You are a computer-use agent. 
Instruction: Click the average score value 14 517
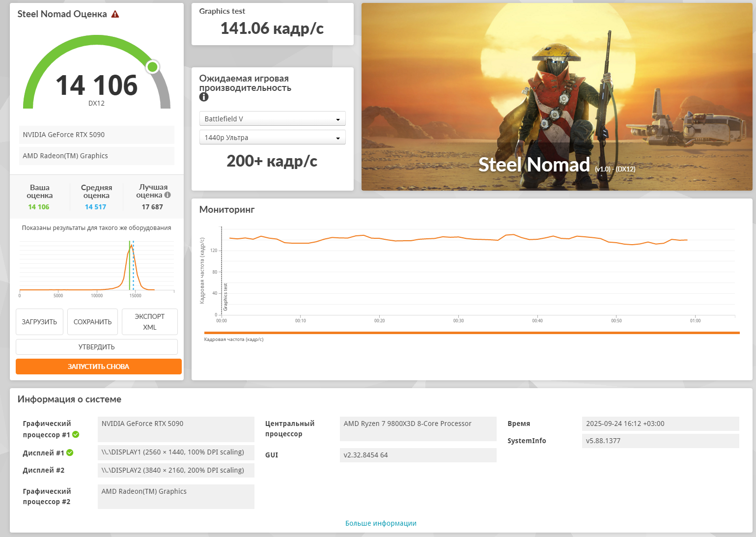coord(95,207)
